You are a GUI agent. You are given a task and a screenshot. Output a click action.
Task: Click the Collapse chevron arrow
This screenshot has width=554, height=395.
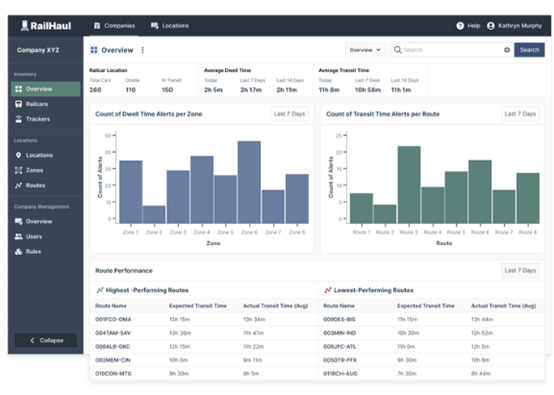[x=33, y=340]
